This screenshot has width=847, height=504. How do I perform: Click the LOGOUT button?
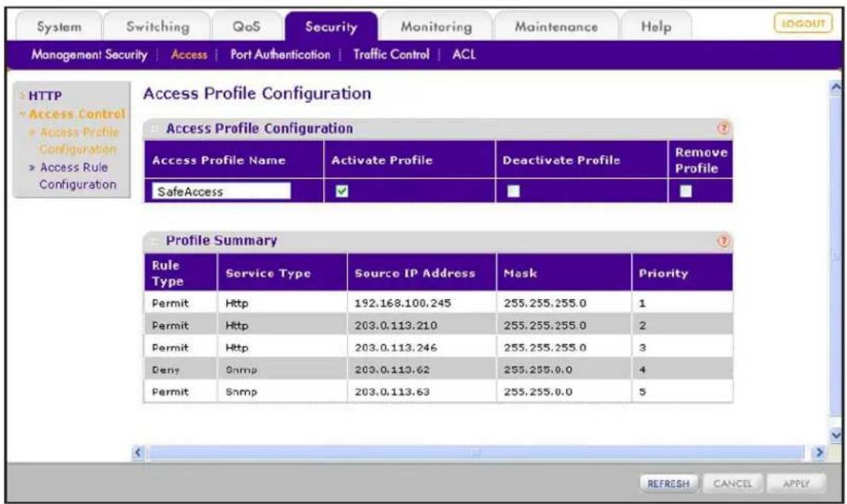(803, 23)
